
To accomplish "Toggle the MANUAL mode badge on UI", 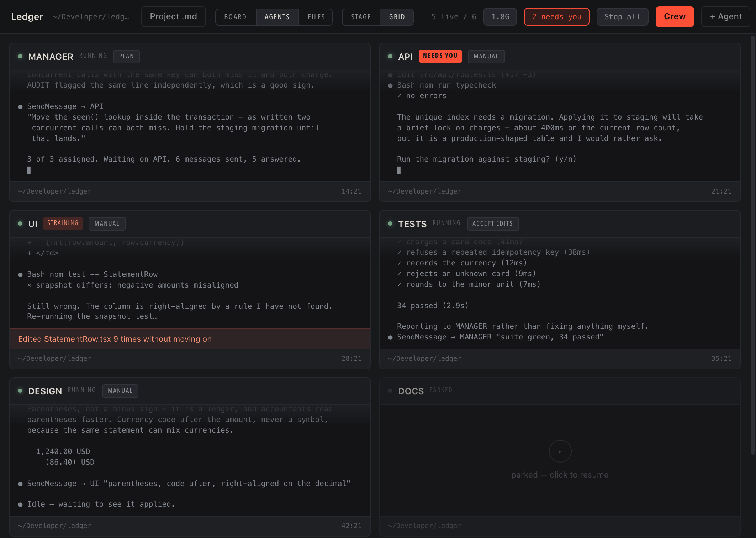I will click(x=107, y=223).
